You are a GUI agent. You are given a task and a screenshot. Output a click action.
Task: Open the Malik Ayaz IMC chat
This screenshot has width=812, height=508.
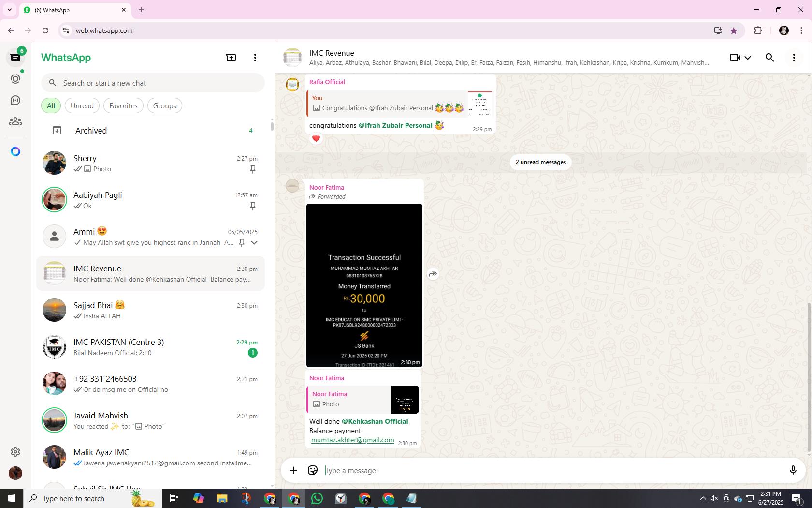point(151,457)
